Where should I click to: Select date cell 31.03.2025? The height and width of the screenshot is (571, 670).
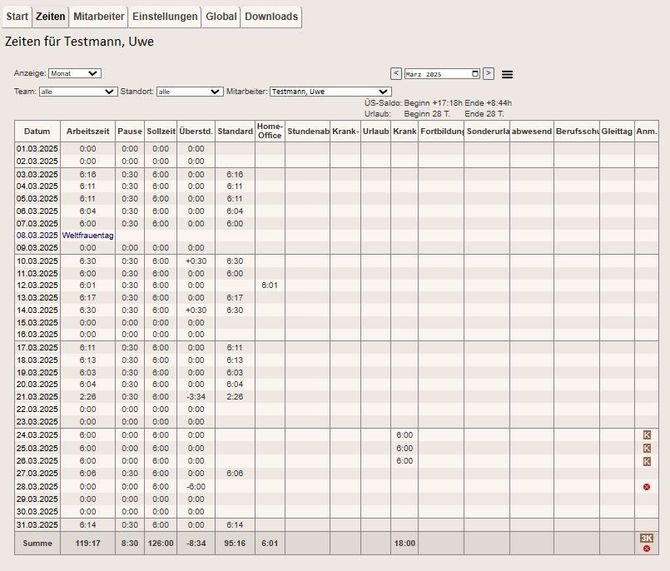click(x=37, y=525)
